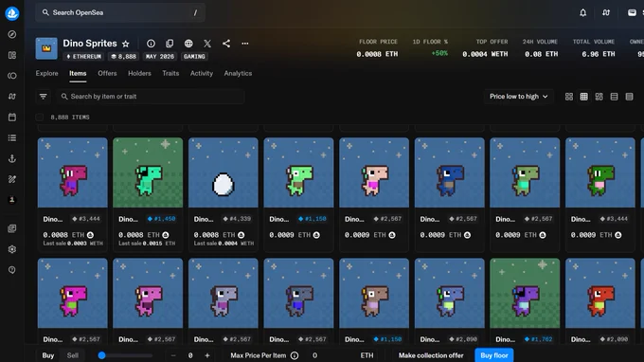Open collection X (Twitter) link

(207, 44)
